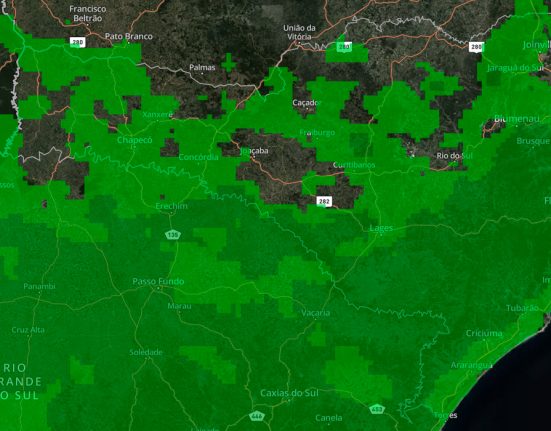Click the 453 route shield near Torres
Viewport: 551px width, 431px height.
[377, 409]
